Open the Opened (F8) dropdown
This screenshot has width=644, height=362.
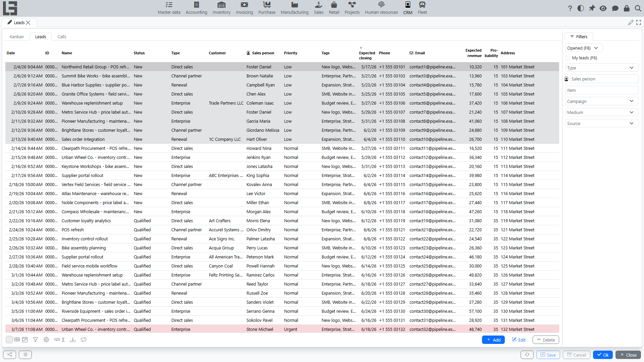coord(584,48)
